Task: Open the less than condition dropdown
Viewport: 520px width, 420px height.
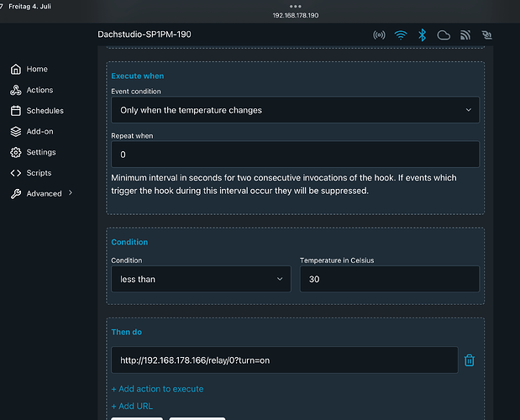Action: [x=201, y=279]
